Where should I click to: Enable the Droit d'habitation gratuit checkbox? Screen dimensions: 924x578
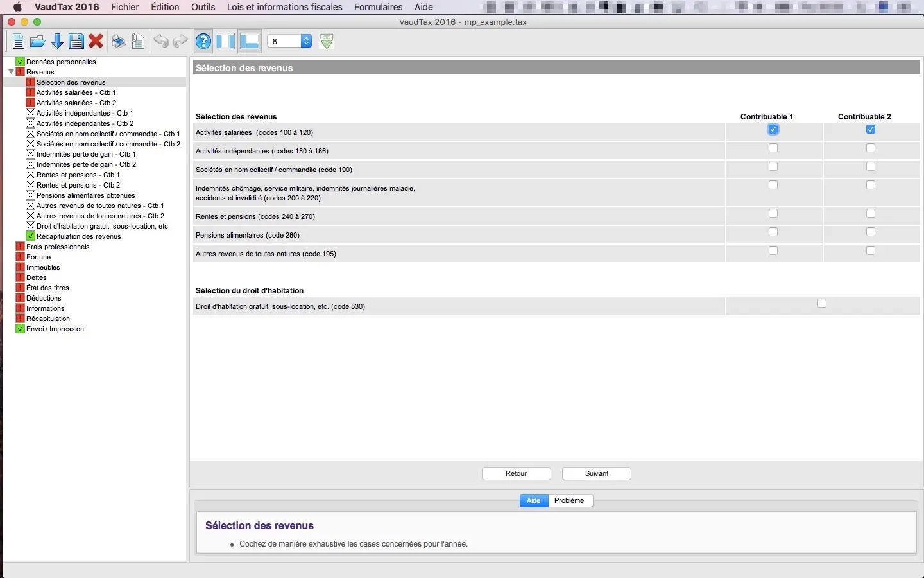pyautogui.click(x=822, y=304)
